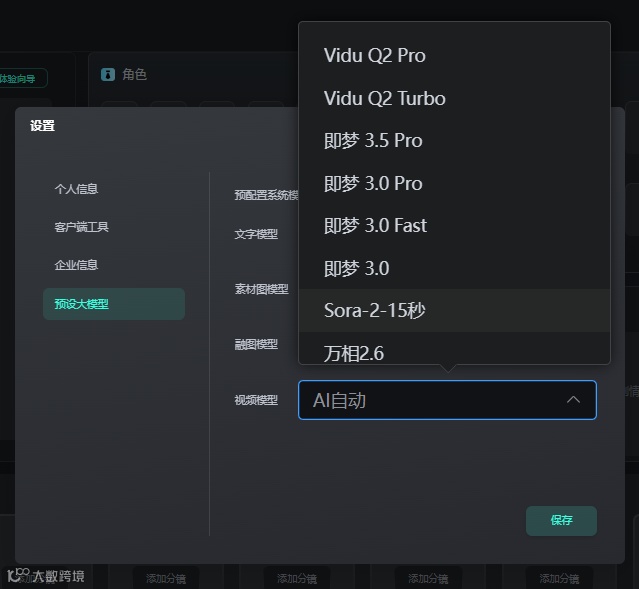Open the 企业信息 settings section
The height and width of the screenshot is (589, 639).
point(77,265)
